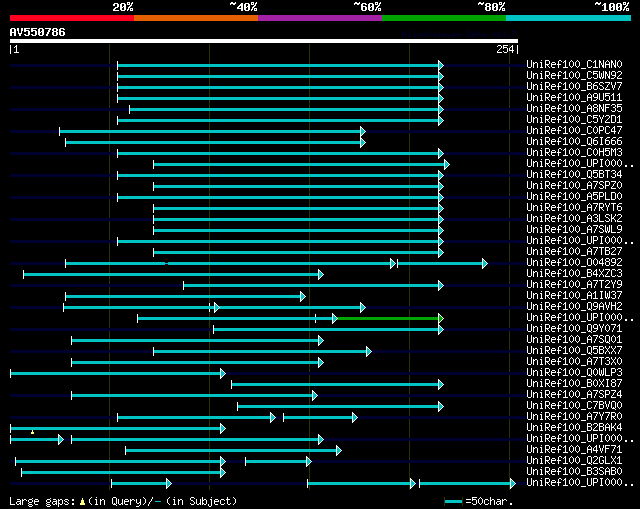The height and width of the screenshot is (509, 640).
Task: Select the UniRef100_B4XZC3 label
Action: coord(574,274)
